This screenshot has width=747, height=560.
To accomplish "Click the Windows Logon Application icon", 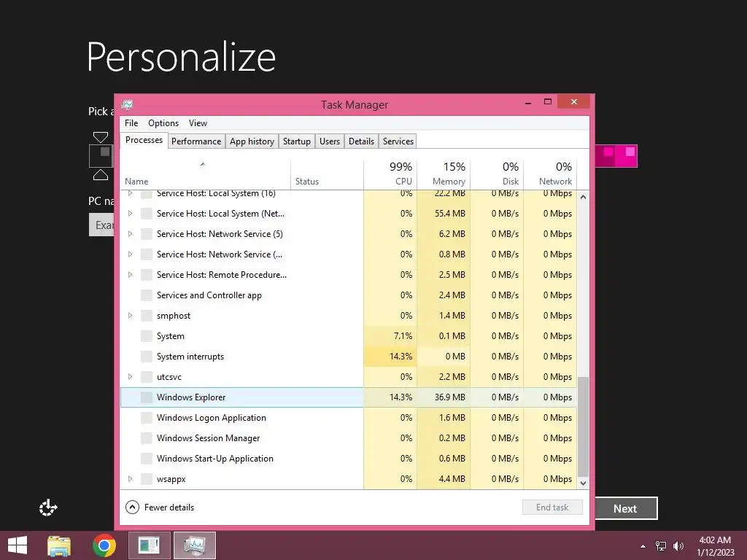I will coord(147,418).
